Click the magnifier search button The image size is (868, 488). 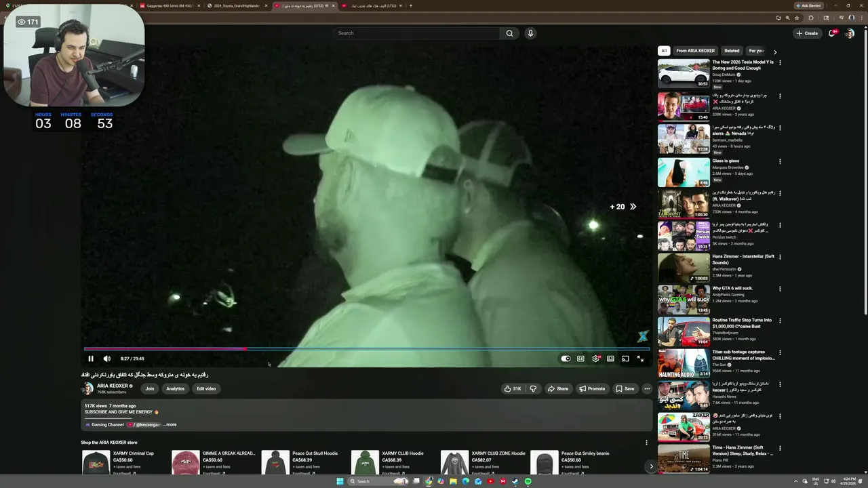click(x=509, y=33)
